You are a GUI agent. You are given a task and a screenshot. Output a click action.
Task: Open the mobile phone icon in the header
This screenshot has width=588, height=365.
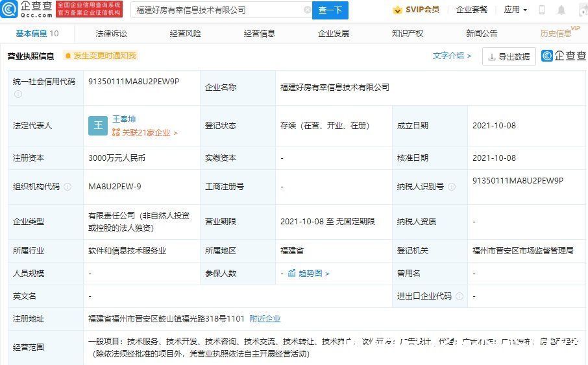(541, 10)
